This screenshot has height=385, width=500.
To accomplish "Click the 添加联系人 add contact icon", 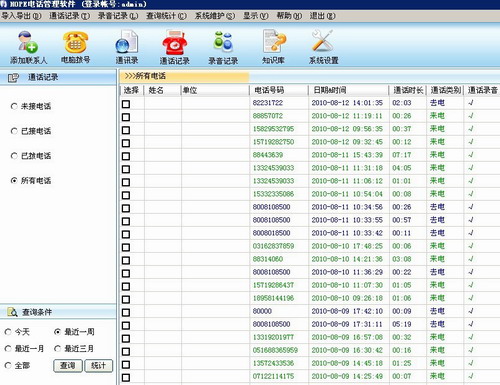I will point(28,42).
